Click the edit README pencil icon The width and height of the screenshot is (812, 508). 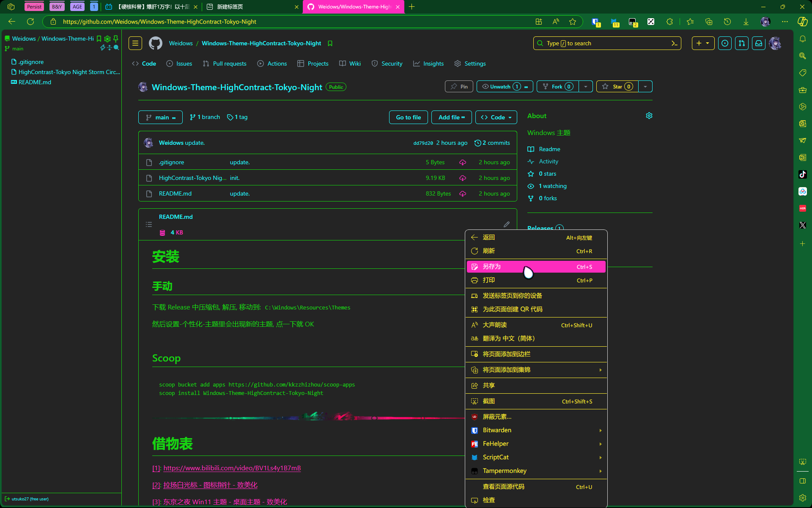point(507,224)
